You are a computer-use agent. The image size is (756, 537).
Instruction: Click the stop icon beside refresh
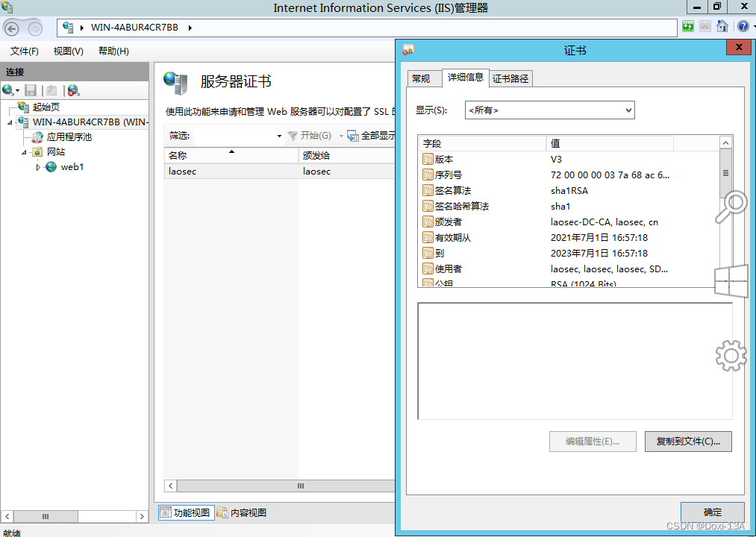tap(705, 27)
